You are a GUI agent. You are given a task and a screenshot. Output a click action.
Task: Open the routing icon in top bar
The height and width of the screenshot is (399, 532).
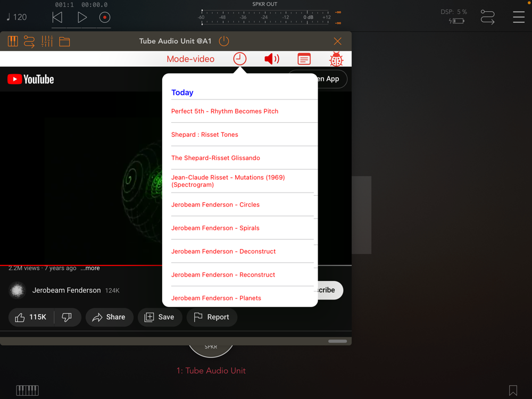click(487, 17)
